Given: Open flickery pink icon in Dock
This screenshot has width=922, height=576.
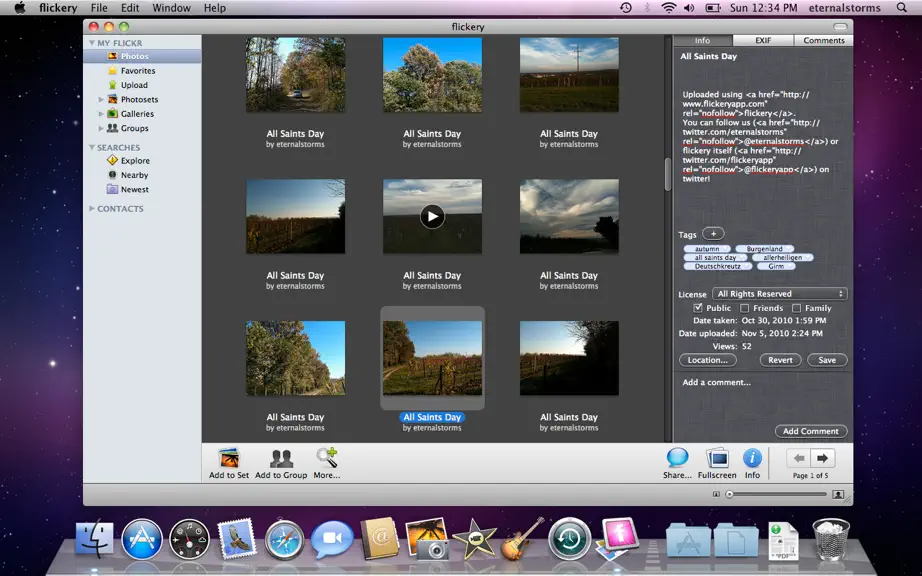Looking at the screenshot, I should coord(616,537).
